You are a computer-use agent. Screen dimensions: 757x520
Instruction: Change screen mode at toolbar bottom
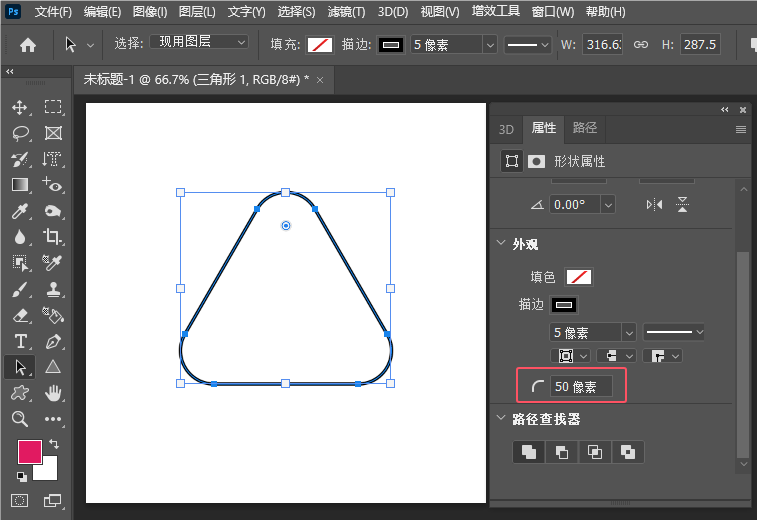[x=52, y=501]
